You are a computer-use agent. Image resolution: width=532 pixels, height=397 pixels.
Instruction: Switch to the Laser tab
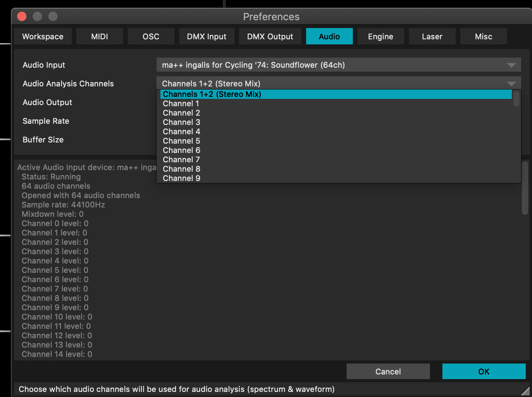pos(432,36)
